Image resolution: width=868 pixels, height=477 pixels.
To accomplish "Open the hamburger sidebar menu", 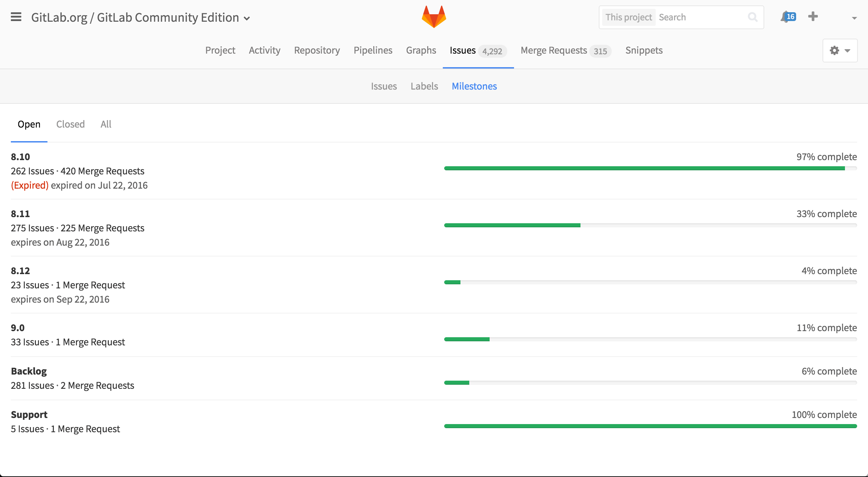I will (x=16, y=17).
